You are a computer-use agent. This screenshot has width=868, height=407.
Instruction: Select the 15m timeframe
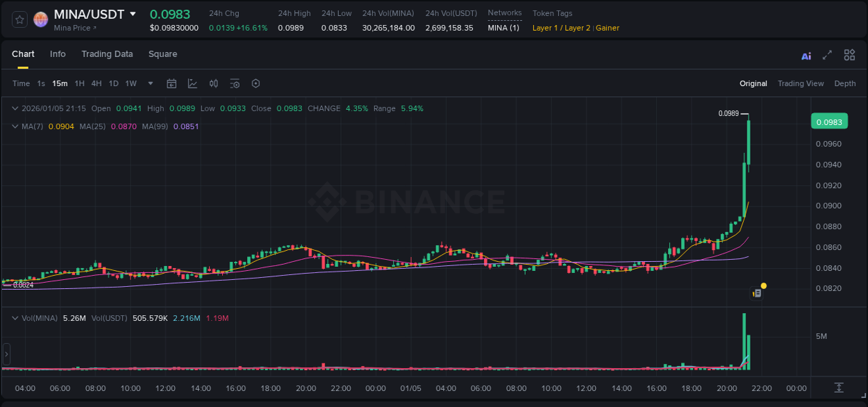[60, 83]
